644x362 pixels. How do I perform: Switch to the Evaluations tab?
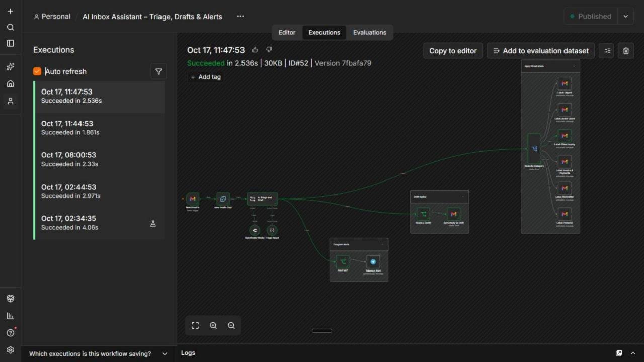(370, 32)
